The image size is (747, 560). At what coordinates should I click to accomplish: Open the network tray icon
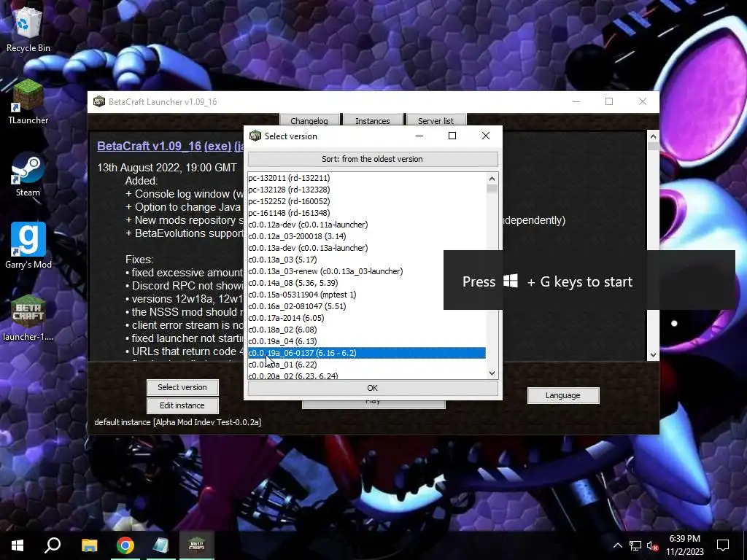[x=635, y=545]
